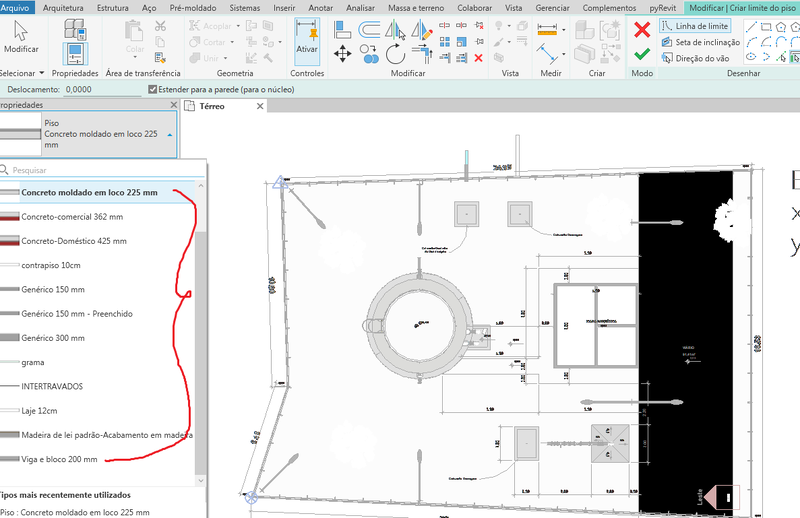Click Direção do vão button
Screen dimensions: 800x518
[x=698, y=59]
